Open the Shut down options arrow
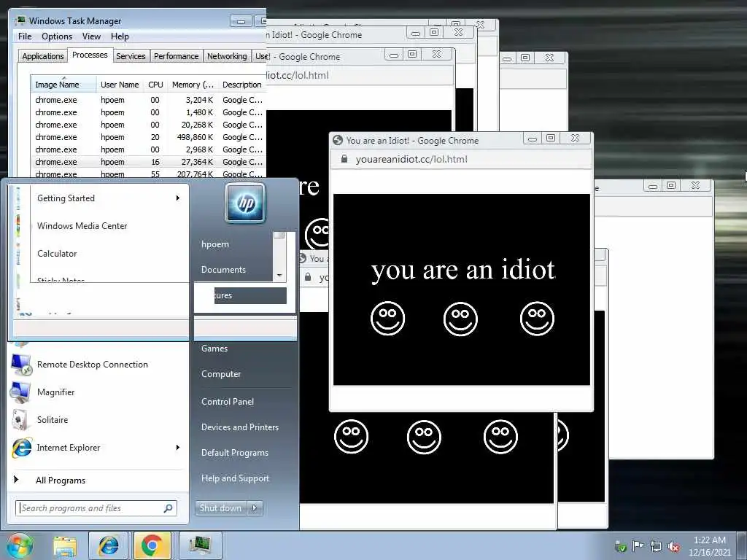747x560 pixels. tap(255, 508)
